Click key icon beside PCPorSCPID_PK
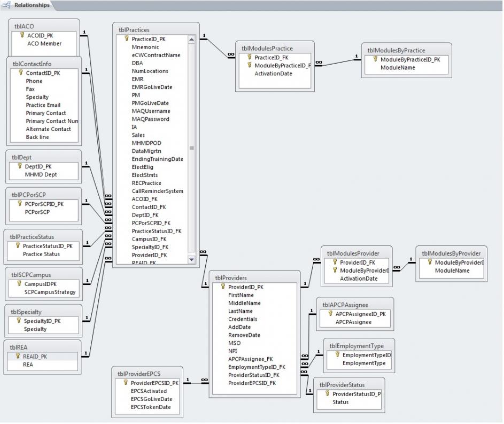This screenshot has height=424, width=504. coord(20,203)
